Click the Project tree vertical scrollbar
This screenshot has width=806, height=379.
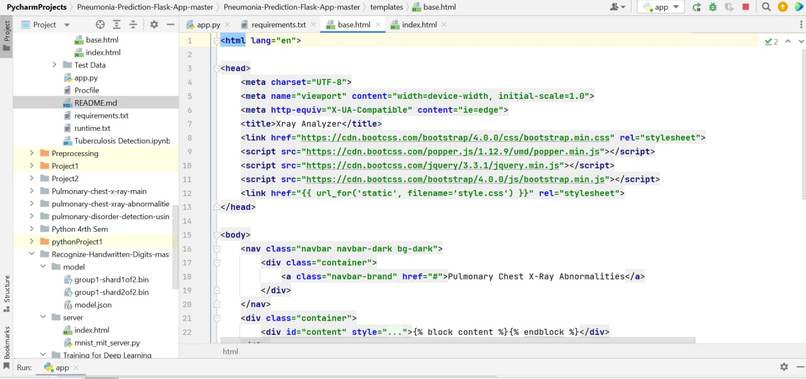pos(175,247)
